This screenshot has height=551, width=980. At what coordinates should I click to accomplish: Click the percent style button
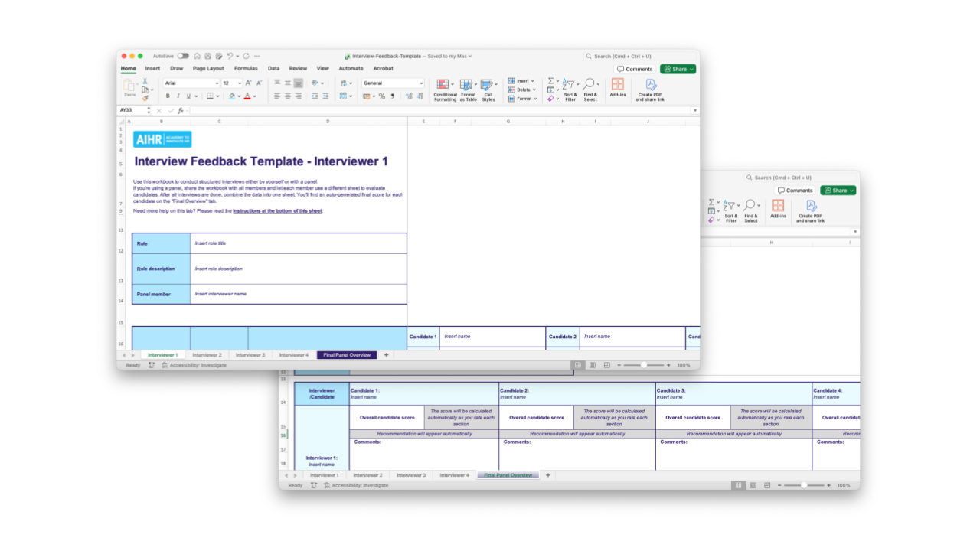[381, 96]
